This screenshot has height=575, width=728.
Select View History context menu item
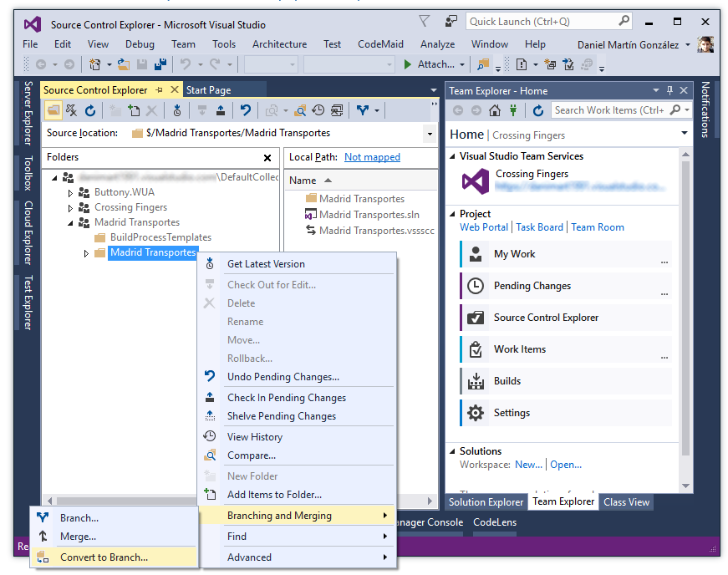pyautogui.click(x=298, y=437)
